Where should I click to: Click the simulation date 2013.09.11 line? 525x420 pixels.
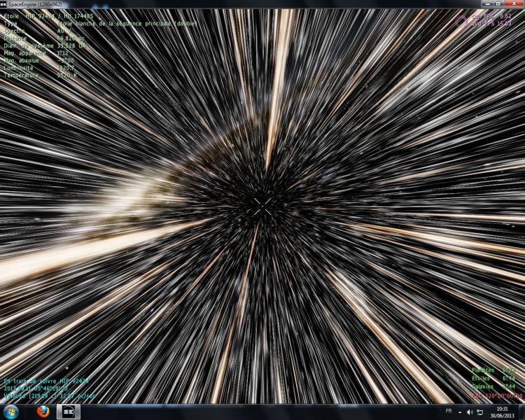click(36, 388)
